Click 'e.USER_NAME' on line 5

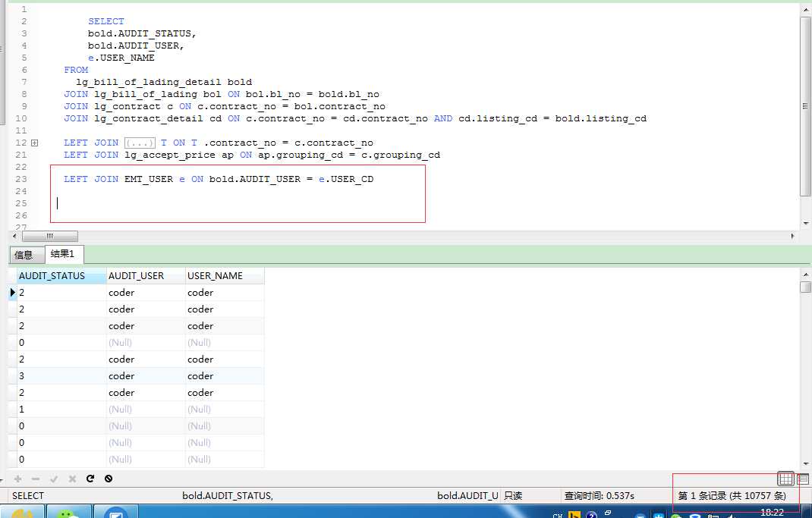[121, 58]
